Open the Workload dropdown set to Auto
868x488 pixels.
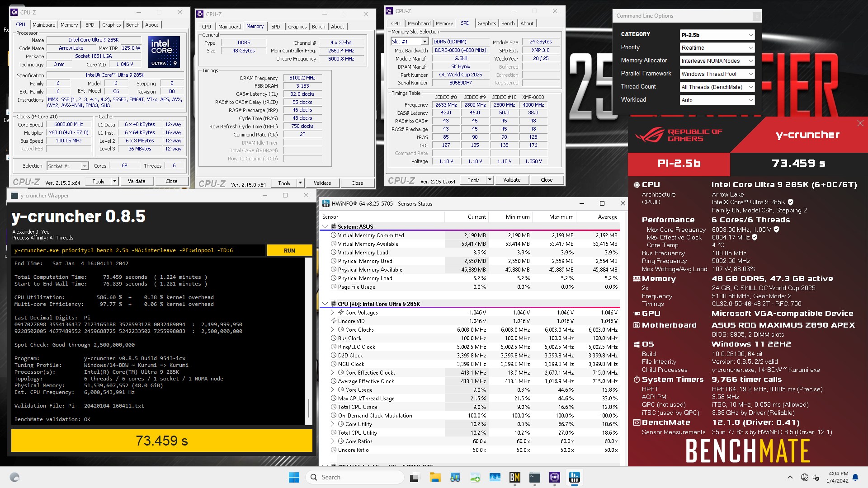(x=717, y=100)
